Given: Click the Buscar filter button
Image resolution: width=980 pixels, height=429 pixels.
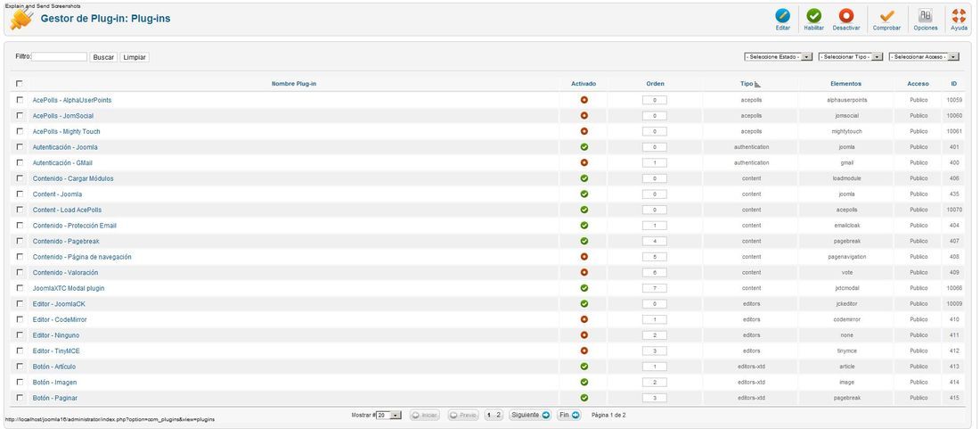Looking at the screenshot, I should click(103, 57).
